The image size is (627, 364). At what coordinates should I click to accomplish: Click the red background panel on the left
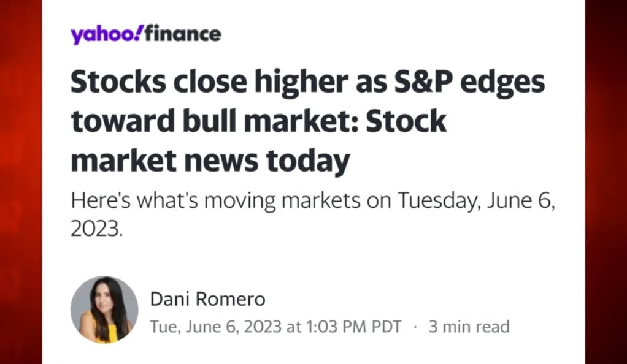coord(21,182)
